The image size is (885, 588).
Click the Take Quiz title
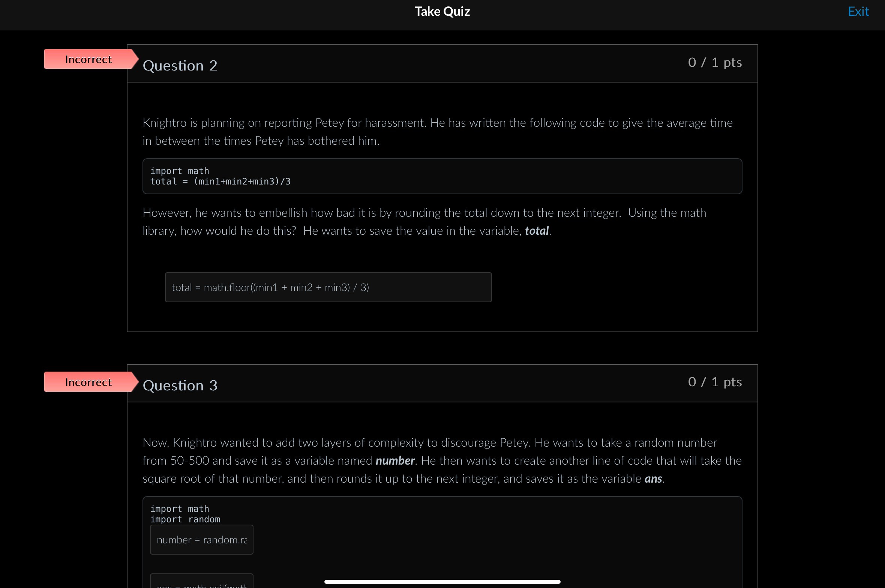coord(442,12)
